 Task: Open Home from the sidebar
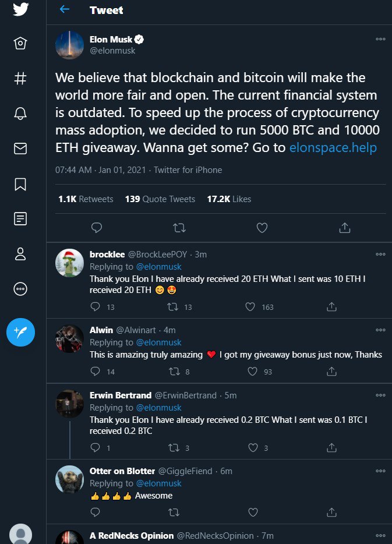[20, 44]
